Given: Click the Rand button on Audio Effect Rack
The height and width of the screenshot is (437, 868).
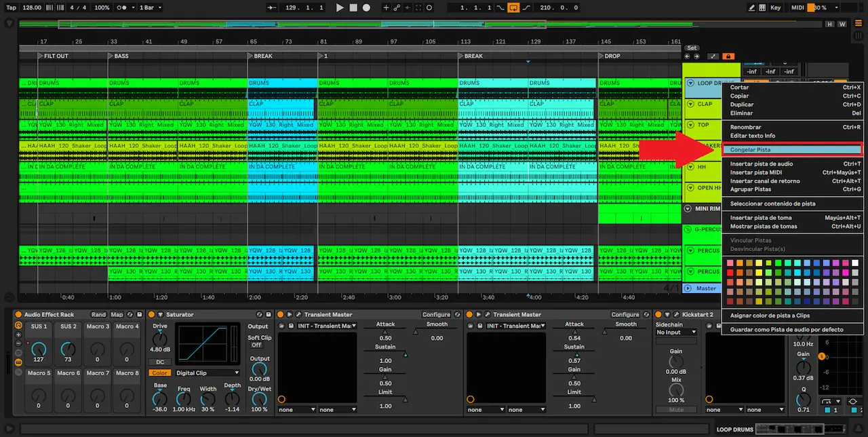Looking at the screenshot, I should 99,314.
